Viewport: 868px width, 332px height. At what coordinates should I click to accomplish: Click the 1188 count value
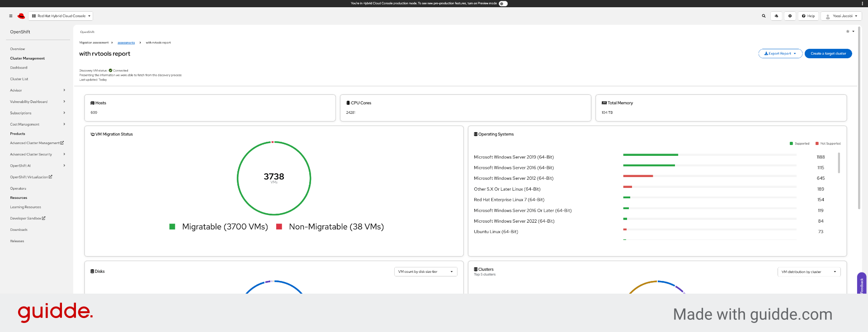[x=821, y=157]
